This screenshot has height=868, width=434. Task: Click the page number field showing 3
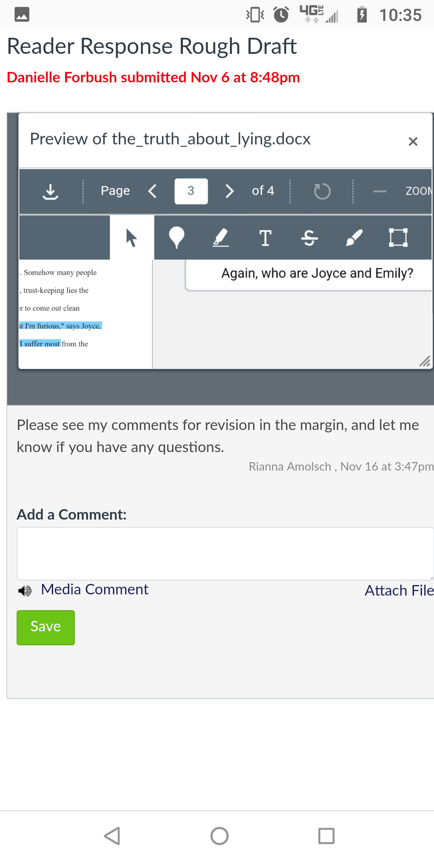191,191
